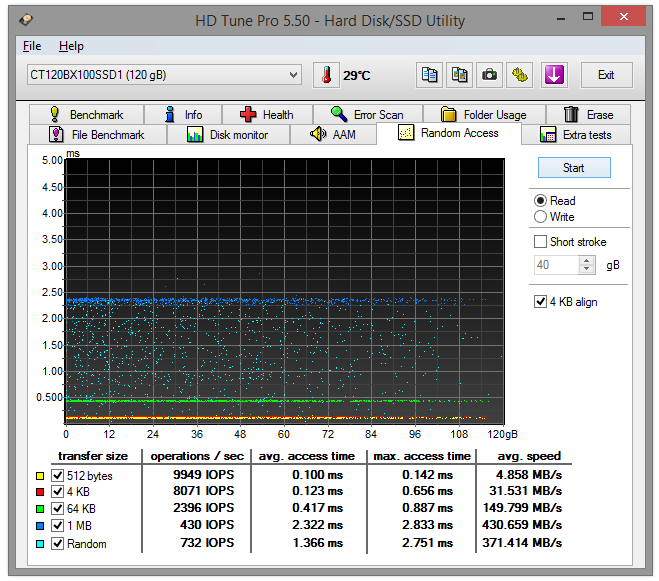Image resolution: width=659 pixels, height=581 pixels.
Task: Open the Benchmark tab
Action: tap(87, 114)
